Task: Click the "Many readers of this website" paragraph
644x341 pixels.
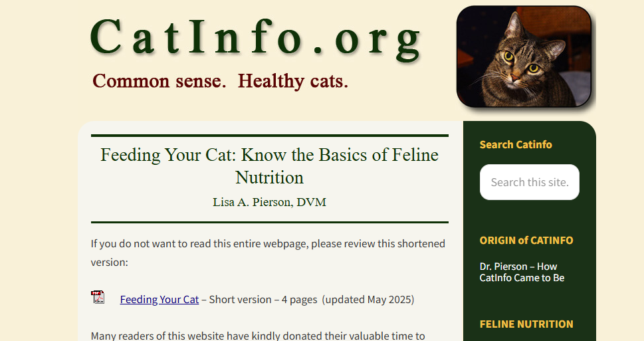Action: [x=258, y=336]
